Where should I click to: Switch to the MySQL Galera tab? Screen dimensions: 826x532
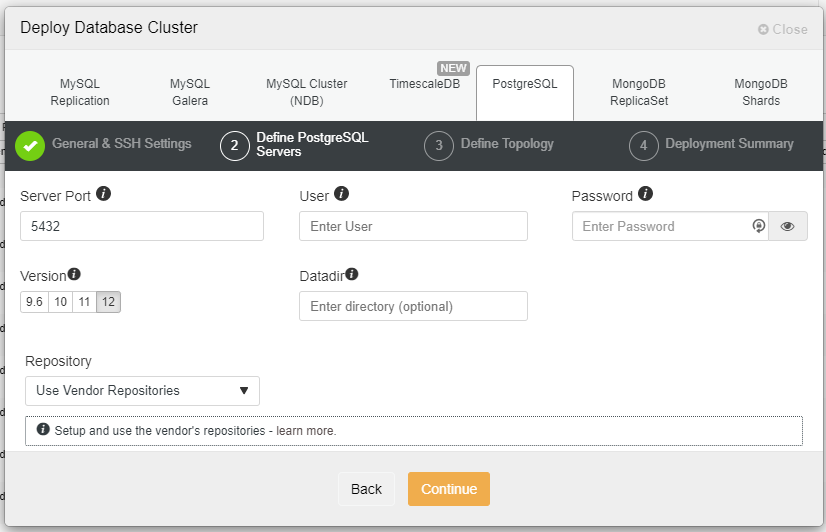coord(190,92)
